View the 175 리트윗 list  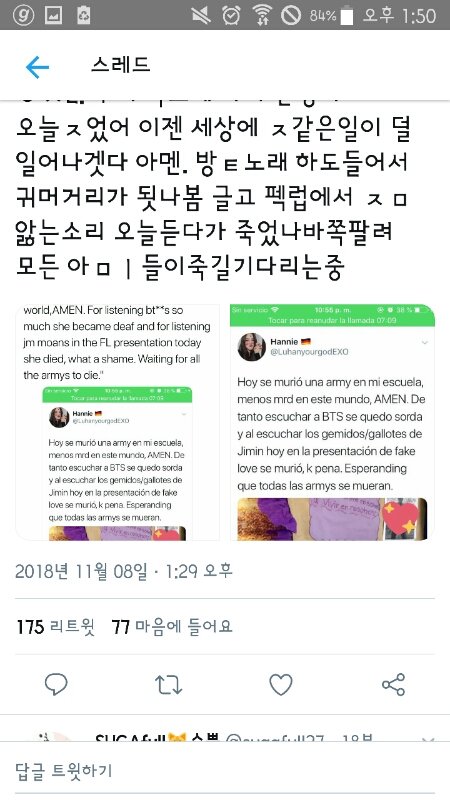point(56,627)
